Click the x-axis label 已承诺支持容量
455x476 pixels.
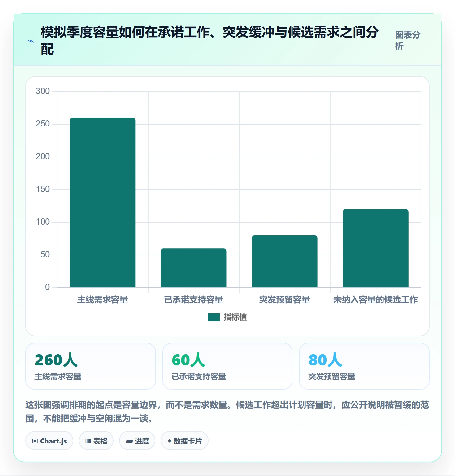194,299
